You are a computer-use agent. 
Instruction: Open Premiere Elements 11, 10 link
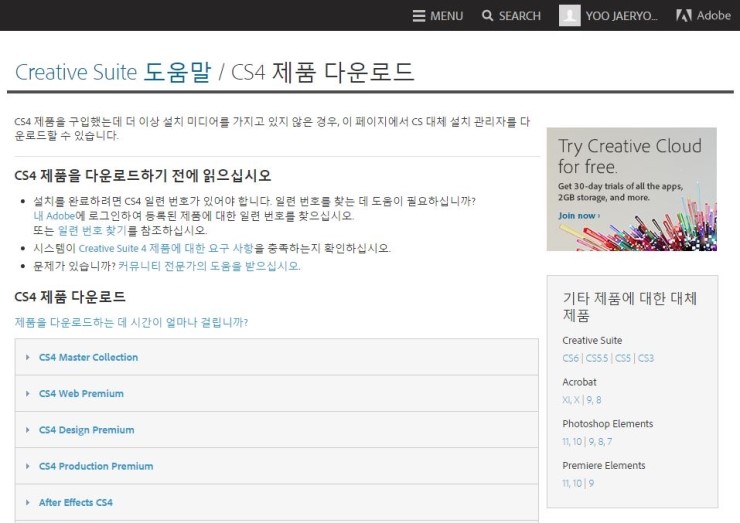coord(572,483)
